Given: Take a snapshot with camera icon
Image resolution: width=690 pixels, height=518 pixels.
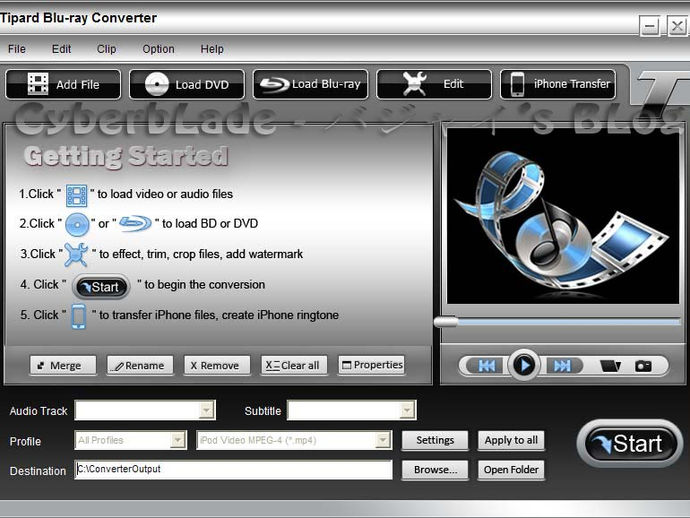Looking at the screenshot, I should pos(643,366).
